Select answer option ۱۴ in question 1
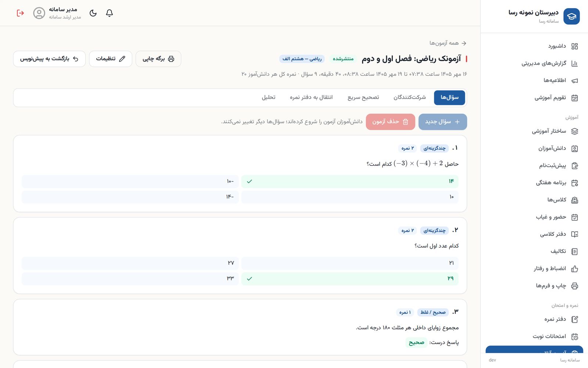The width and height of the screenshot is (588, 368). pyautogui.click(x=350, y=181)
